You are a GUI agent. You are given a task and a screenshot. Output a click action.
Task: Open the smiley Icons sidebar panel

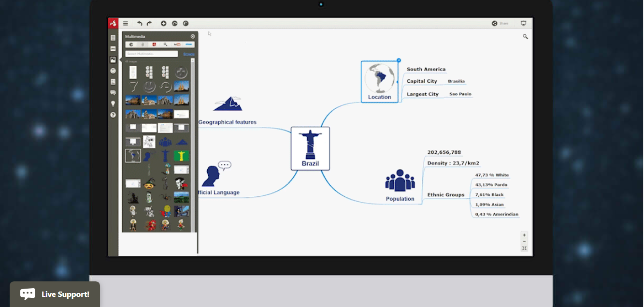(113, 71)
